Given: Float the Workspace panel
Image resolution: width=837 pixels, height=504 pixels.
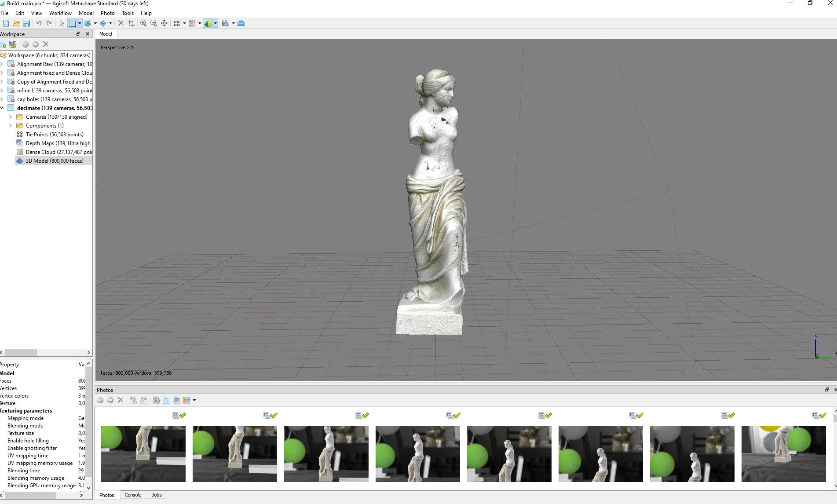Looking at the screenshot, I should tap(78, 34).
